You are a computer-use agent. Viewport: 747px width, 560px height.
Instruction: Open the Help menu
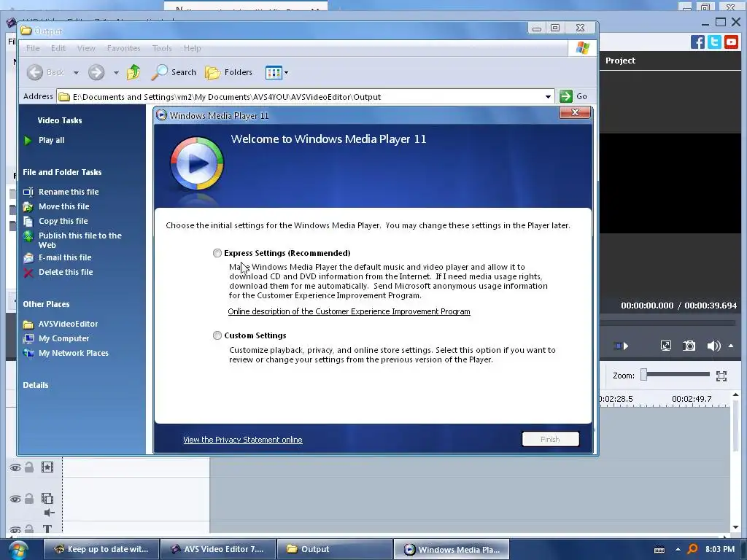coord(192,48)
